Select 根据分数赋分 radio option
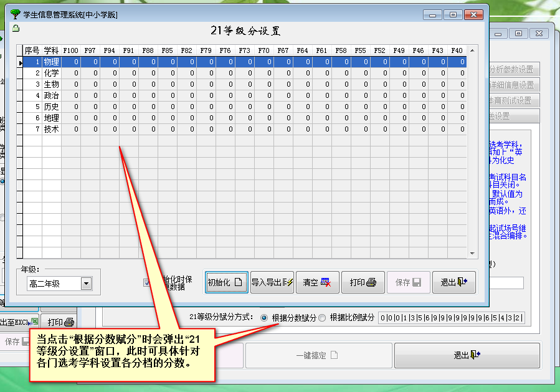Screen dimensions: 560x392 point(264,318)
